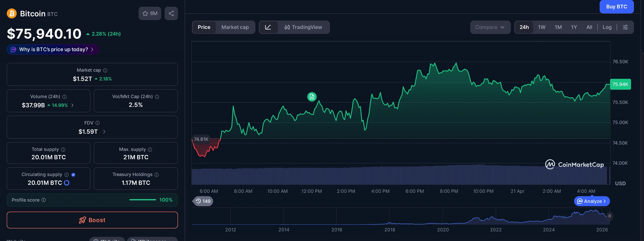
Task: Click the Profile score progress bar
Action: 143,200
